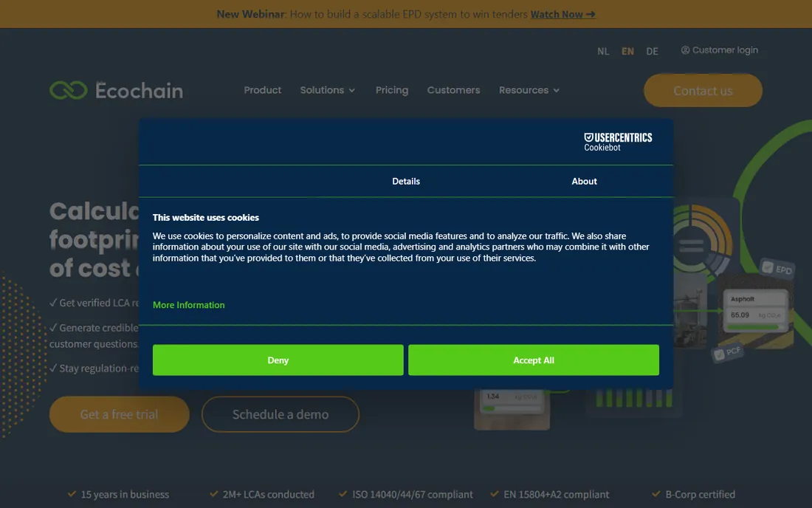Deny all cookies

coord(278,360)
